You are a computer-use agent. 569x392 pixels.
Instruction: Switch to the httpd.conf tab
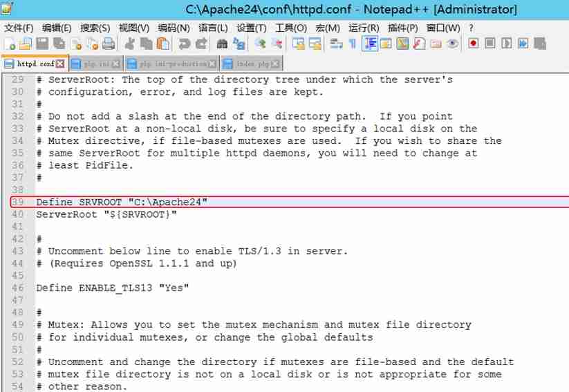(35, 64)
